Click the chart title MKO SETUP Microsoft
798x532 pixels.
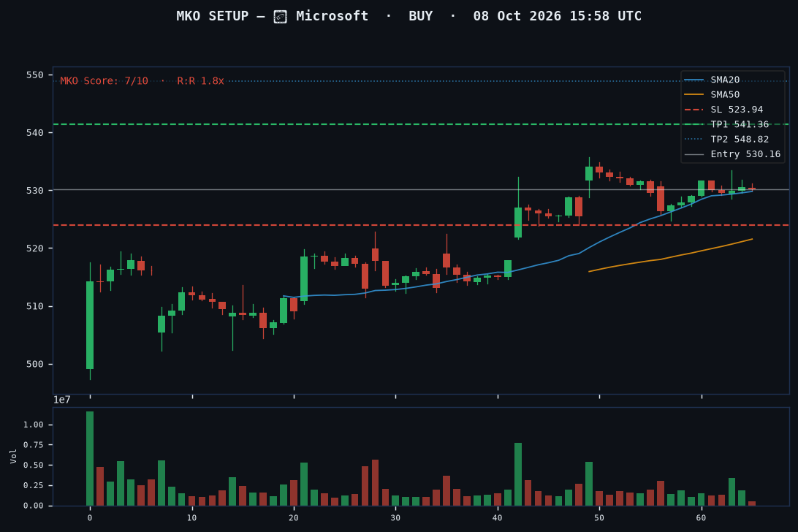point(273,16)
